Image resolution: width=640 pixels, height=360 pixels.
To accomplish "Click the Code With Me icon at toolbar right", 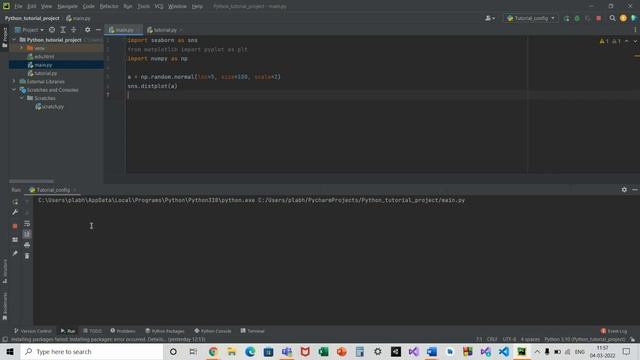I will click(634, 18).
